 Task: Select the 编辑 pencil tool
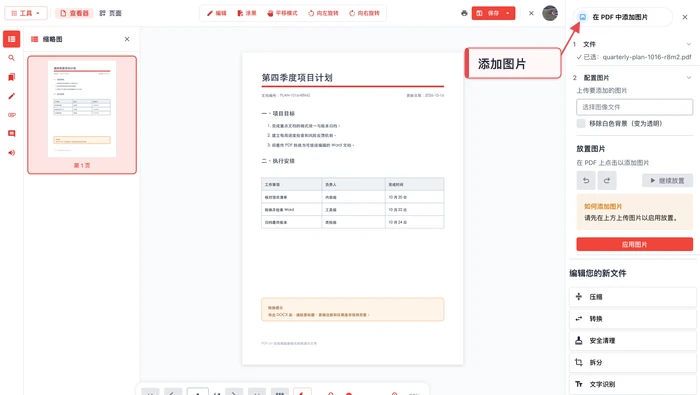tap(217, 13)
